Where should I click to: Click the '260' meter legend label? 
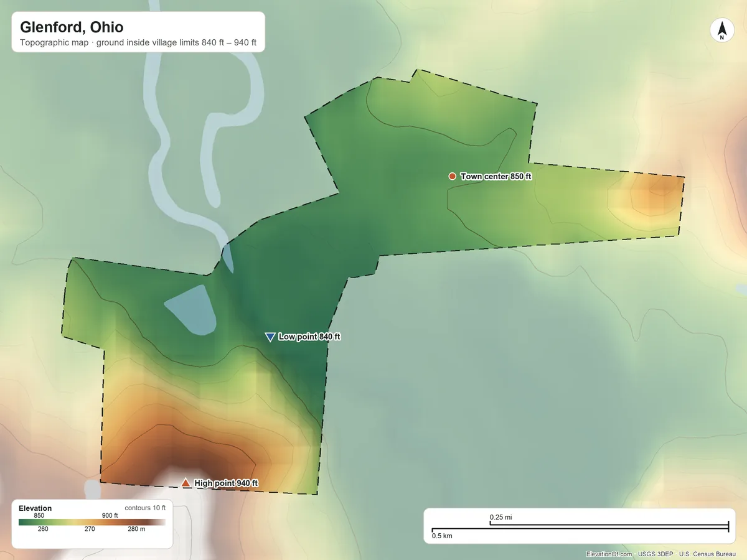tap(43, 530)
